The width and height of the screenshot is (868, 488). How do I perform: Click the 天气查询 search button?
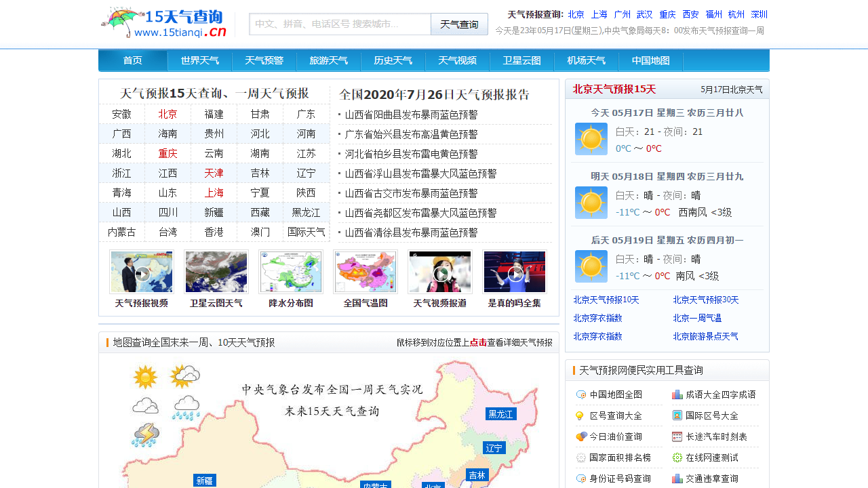(x=459, y=24)
